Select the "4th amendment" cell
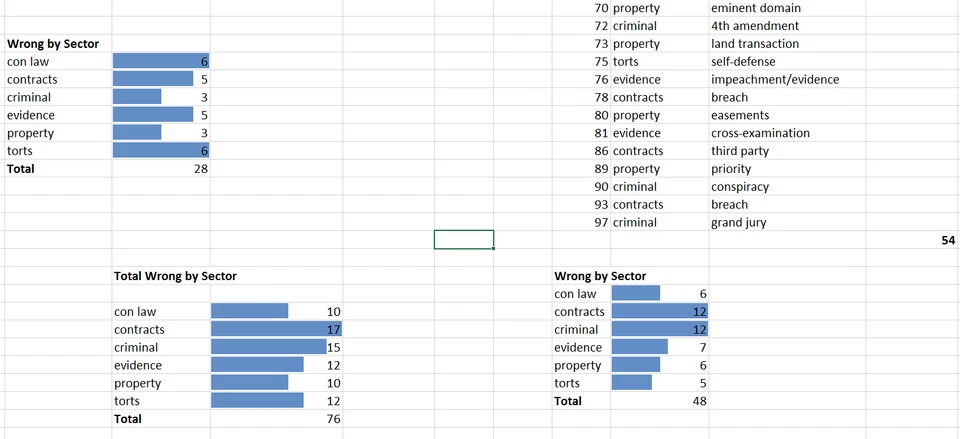This screenshot has height=439, width=960. 755,26
